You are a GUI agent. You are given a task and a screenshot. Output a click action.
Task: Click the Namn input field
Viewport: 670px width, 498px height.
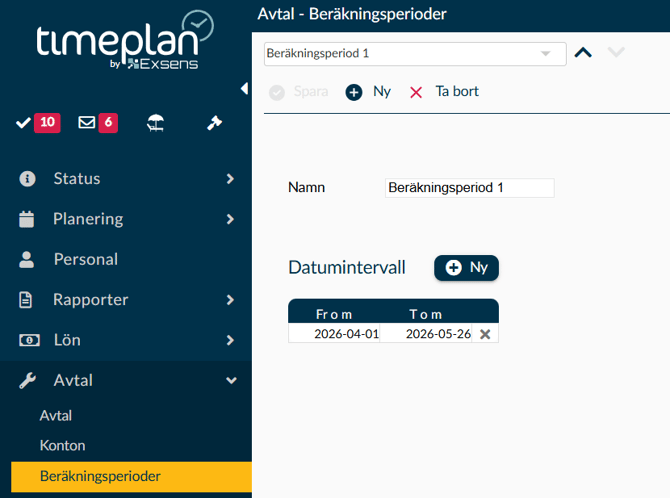point(469,188)
